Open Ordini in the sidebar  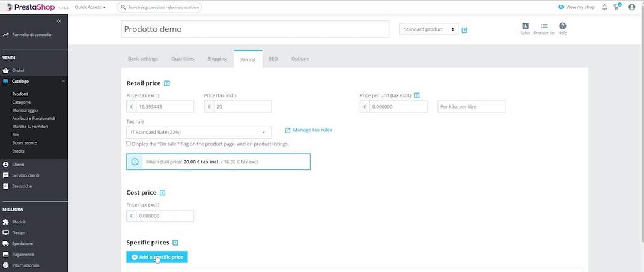coord(18,70)
